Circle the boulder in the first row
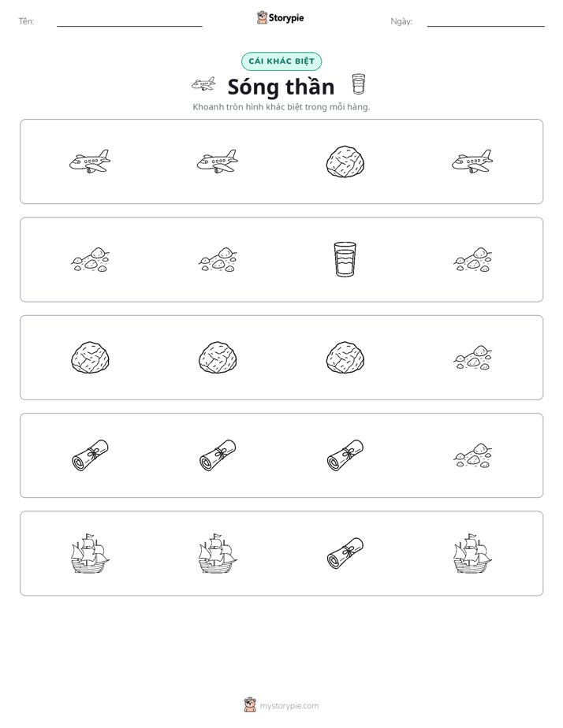Image resolution: width=563 pixels, height=728 pixels. (x=345, y=162)
